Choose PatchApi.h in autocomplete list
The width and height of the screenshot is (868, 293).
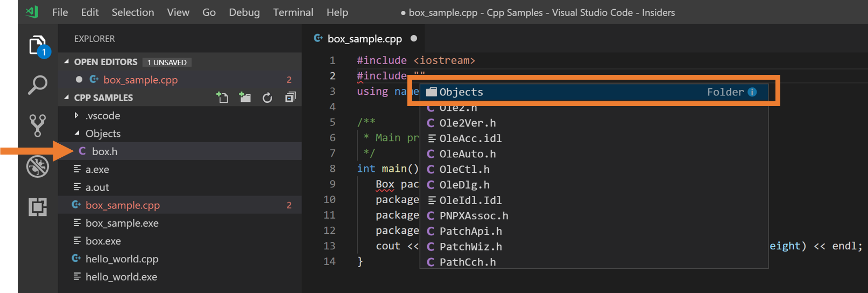click(x=470, y=231)
